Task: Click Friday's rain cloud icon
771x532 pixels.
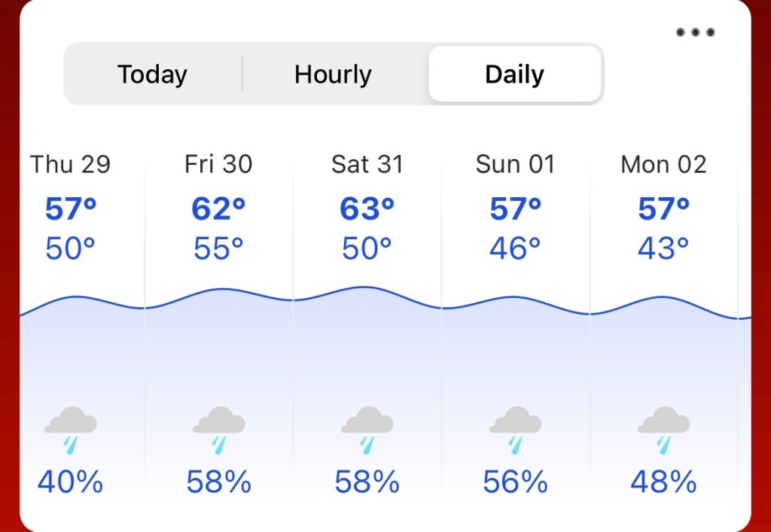Action: point(218,429)
